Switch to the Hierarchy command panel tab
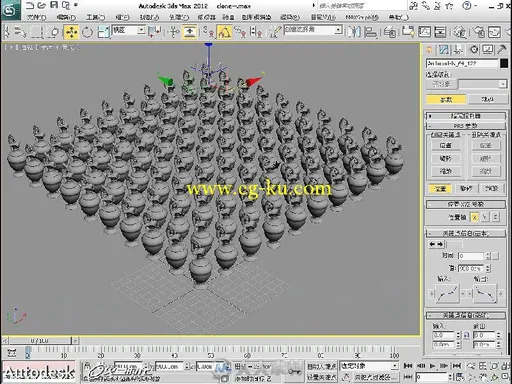This screenshot has height=384, width=512. pyautogui.click(x=459, y=50)
